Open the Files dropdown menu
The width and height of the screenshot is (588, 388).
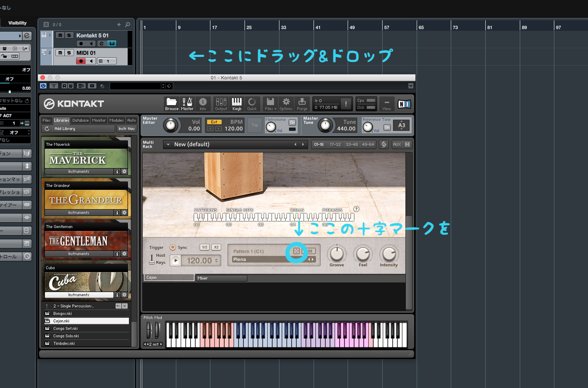pos(270,103)
